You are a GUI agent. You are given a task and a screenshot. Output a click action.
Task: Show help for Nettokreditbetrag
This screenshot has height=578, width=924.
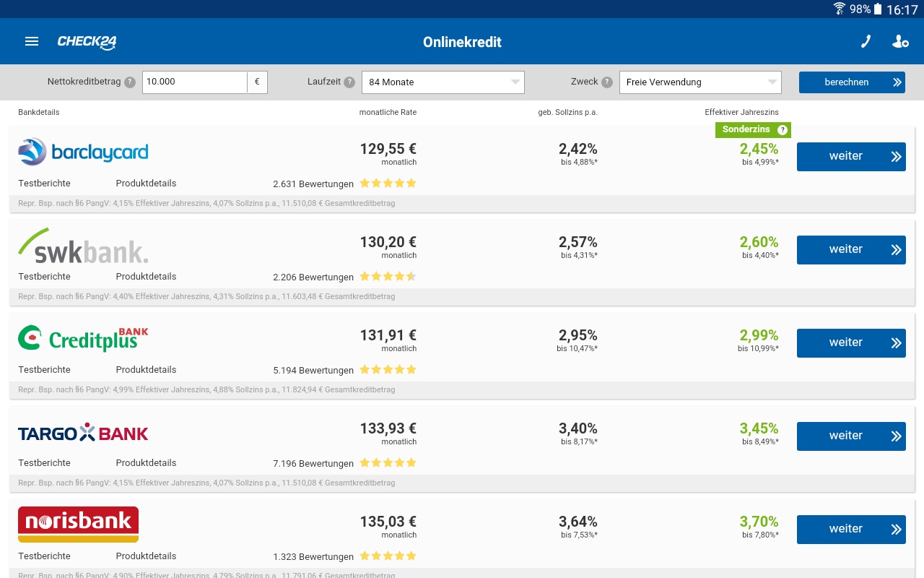click(x=130, y=82)
